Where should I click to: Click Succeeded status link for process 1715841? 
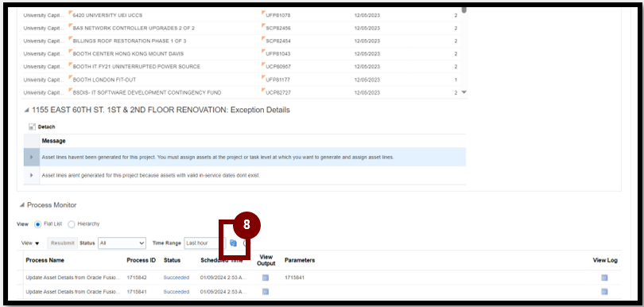point(177,292)
